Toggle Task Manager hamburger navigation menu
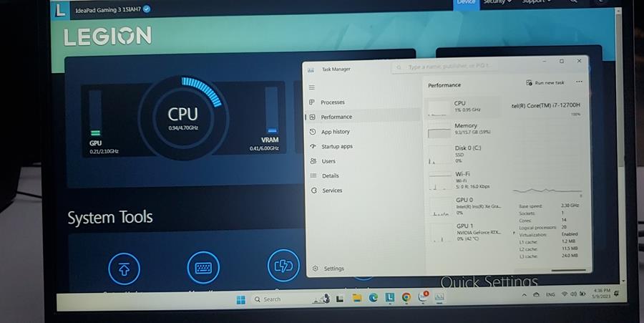The width and height of the screenshot is (644, 323). pos(312,87)
